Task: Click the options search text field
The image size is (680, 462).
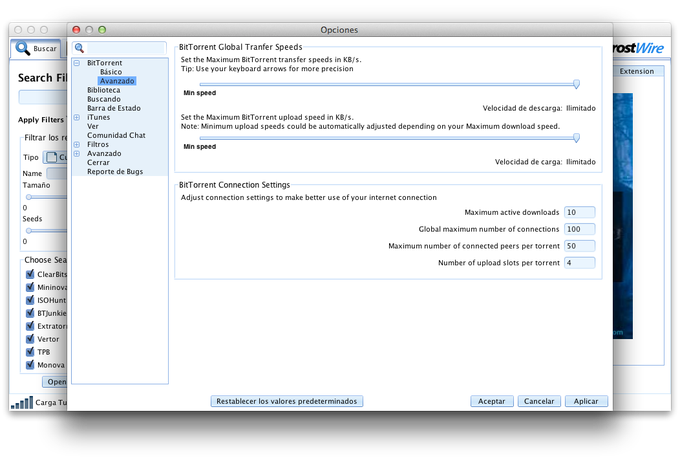Action: coord(126,48)
